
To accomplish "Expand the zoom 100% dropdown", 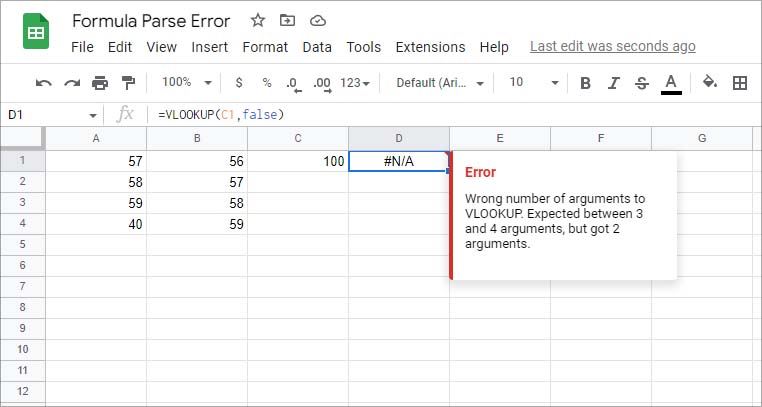I will click(x=187, y=83).
